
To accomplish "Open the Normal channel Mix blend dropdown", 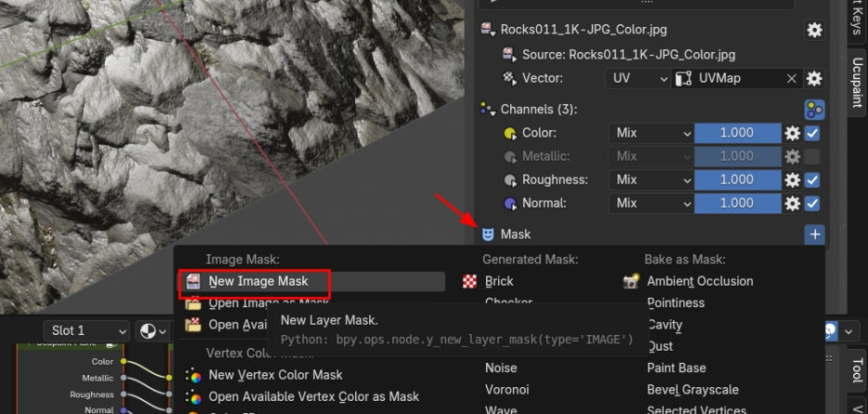I will click(651, 203).
